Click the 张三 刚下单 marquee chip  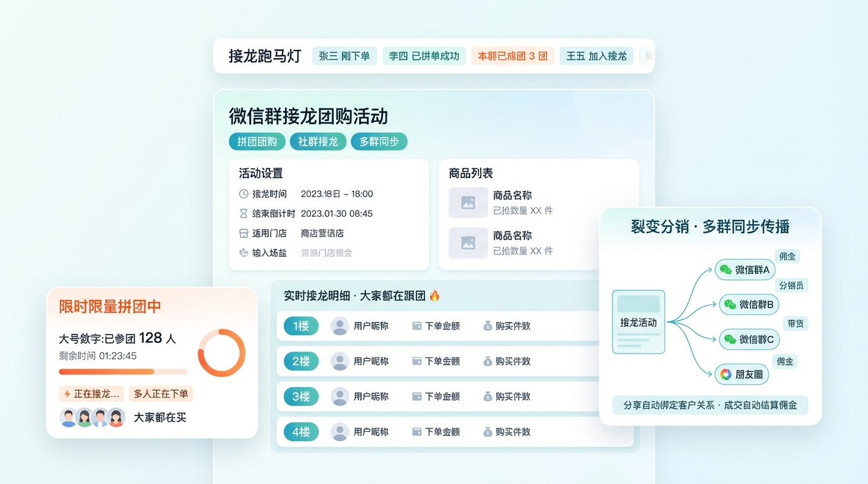[x=344, y=56]
